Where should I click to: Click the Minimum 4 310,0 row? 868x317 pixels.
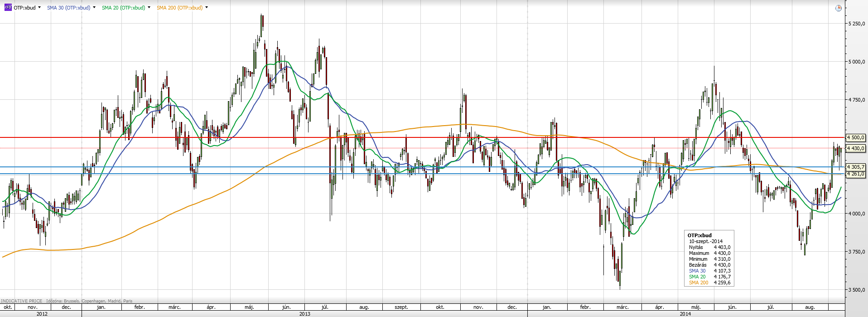click(709, 259)
